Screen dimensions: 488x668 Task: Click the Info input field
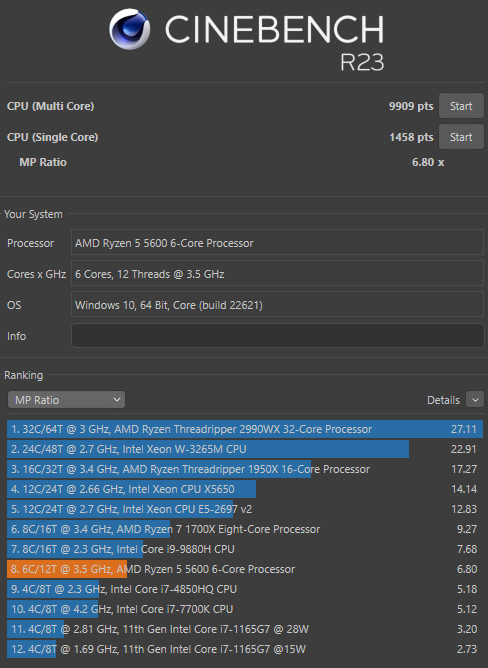(277, 336)
